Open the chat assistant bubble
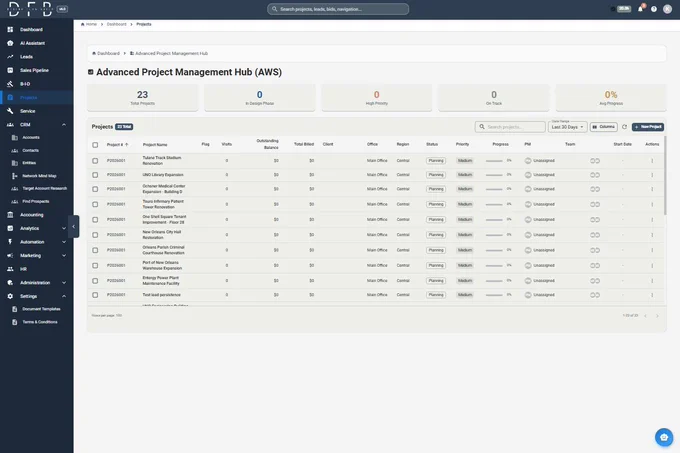The image size is (680, 453). [x=664, y=437]
